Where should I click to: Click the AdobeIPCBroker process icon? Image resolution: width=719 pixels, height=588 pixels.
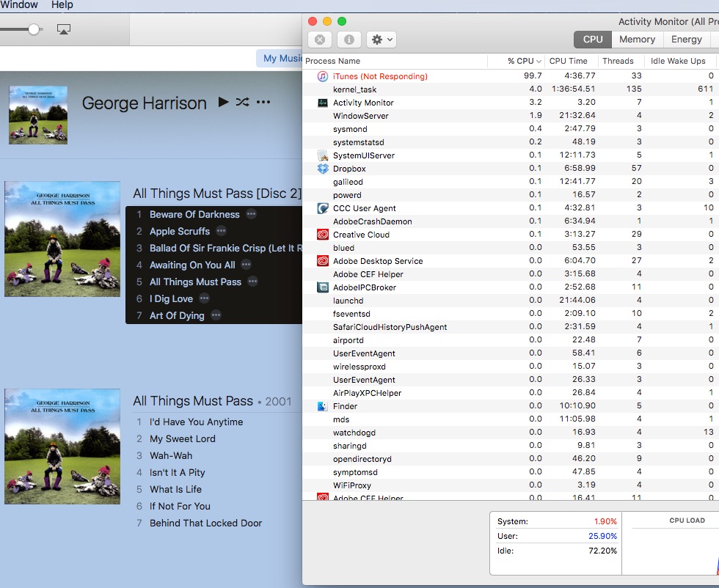click(323, 288)
